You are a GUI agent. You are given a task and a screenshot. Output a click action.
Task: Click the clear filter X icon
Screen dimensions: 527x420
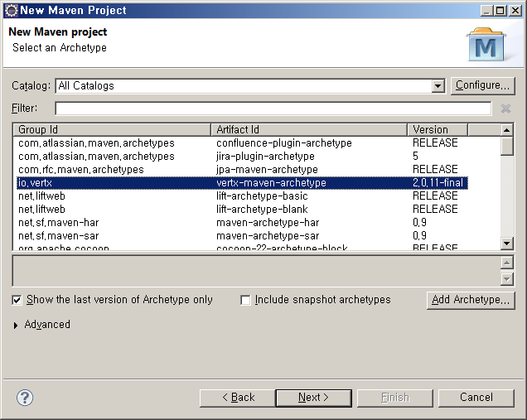pos(505,109)
